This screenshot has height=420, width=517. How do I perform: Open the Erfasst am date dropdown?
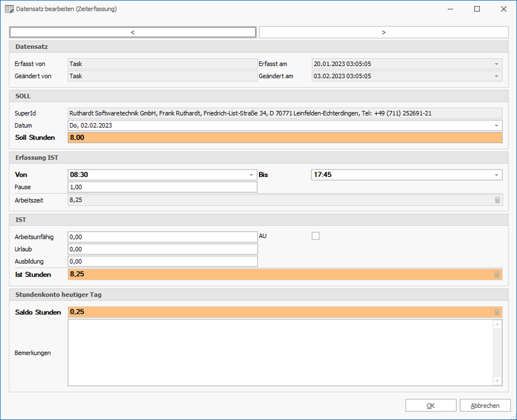[x=496, y=64]
